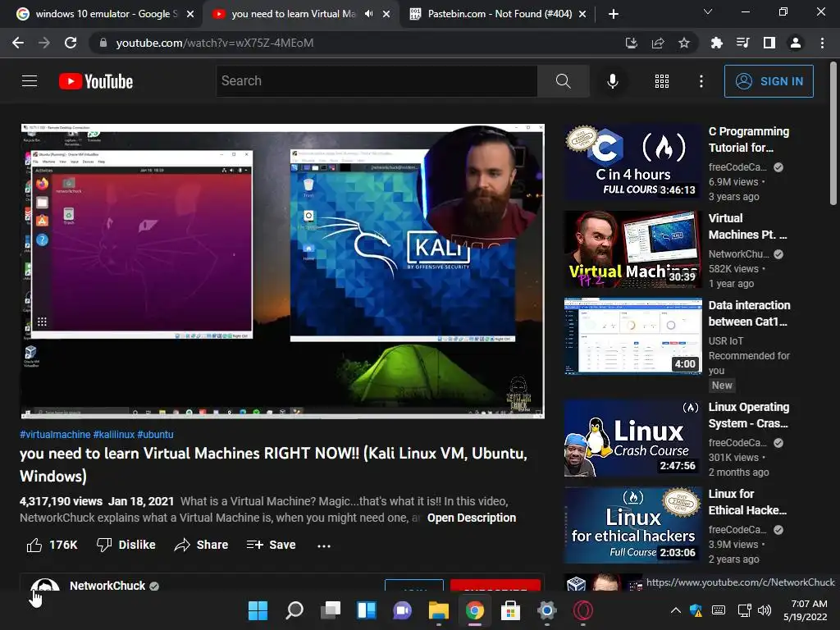The height and width of the screenshot is (630, 840).
Task: Open the #ubuntu hashtag link
Action: 155,435
